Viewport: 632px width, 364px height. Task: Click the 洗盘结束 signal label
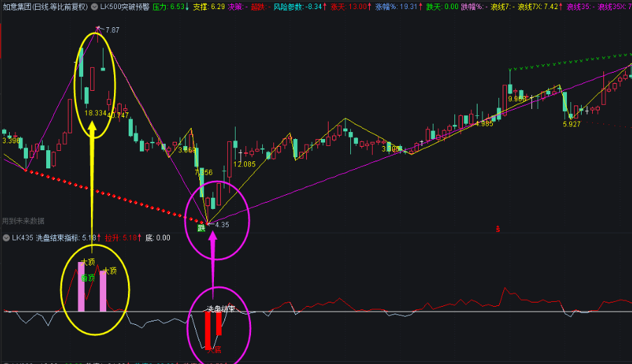pyautogui.click(x=221, y=309)
